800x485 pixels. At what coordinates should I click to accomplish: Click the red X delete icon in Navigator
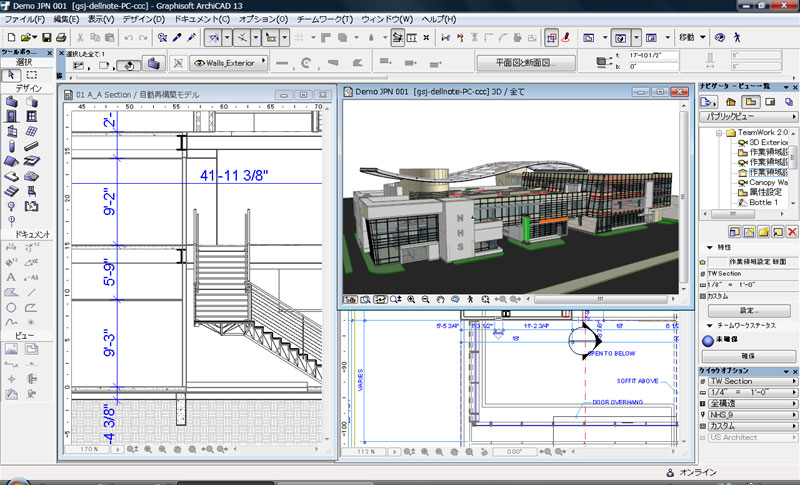792,232
